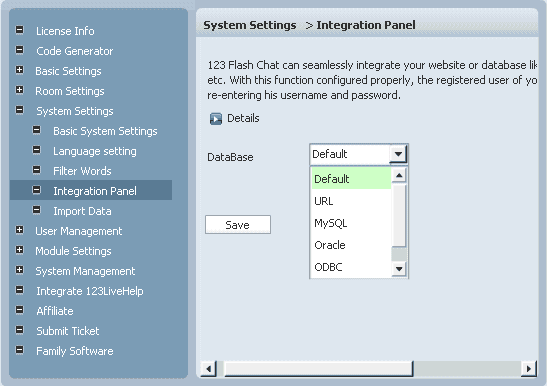Expand Basic Settings with its plus icon

coord(20,70)
